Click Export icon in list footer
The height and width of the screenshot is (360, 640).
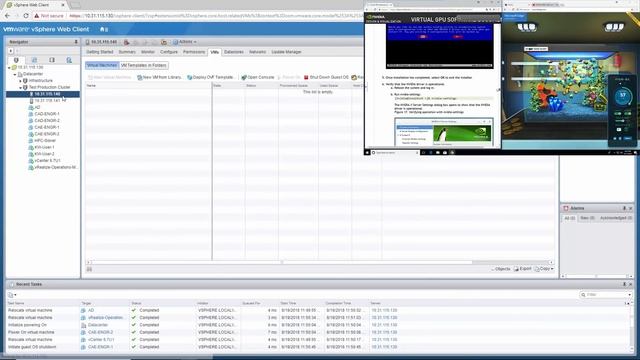[x=516, y=269]
